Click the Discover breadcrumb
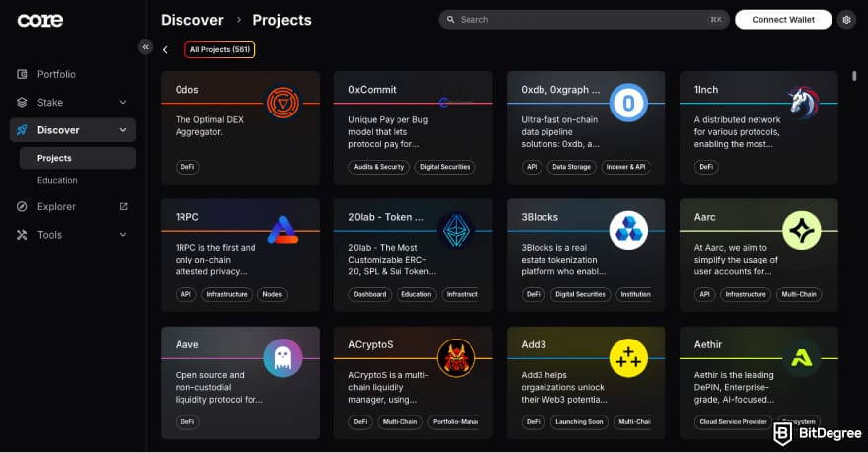Screen dimensions: 868x453 click(192, 20)
